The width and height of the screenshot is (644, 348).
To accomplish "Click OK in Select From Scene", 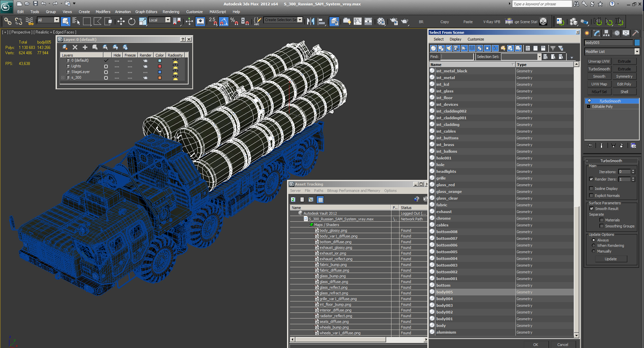I will pos(535,345).
